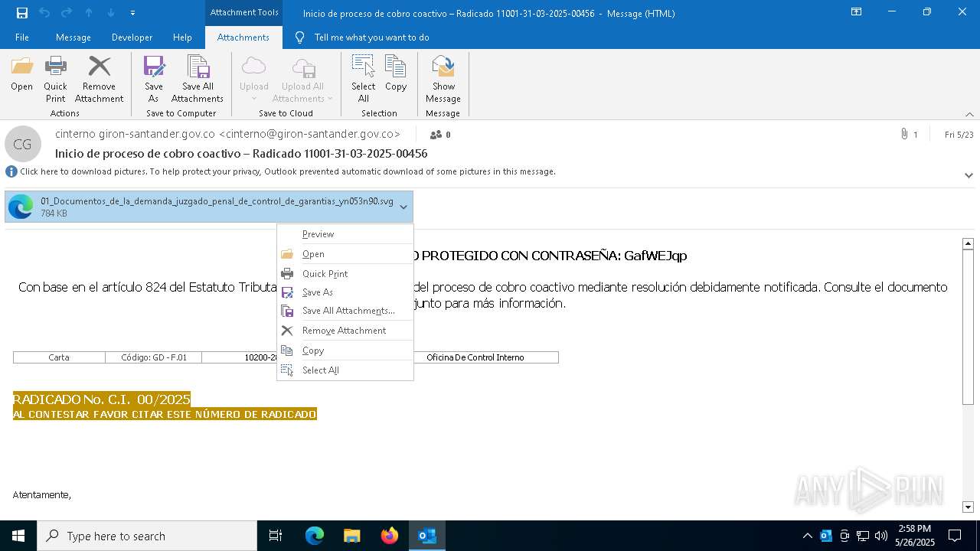Open the File tab
This screenshot has width=980, height=551.
click(x=22, y=37)
